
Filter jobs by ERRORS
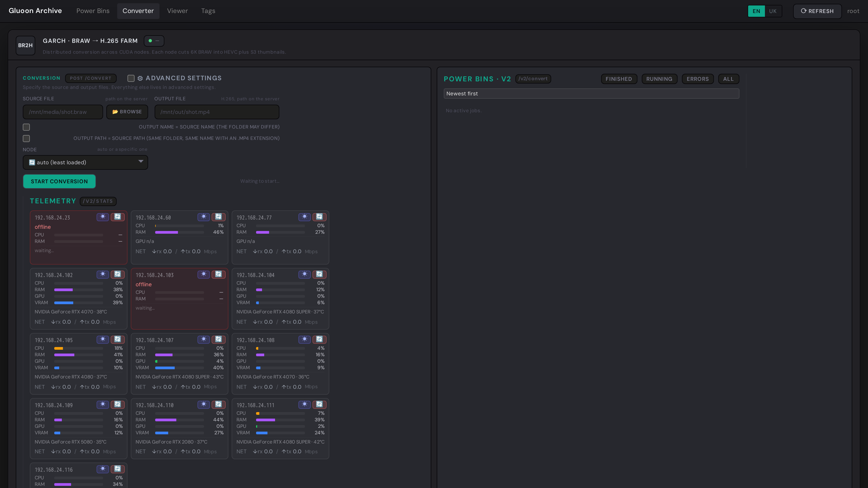698,79
